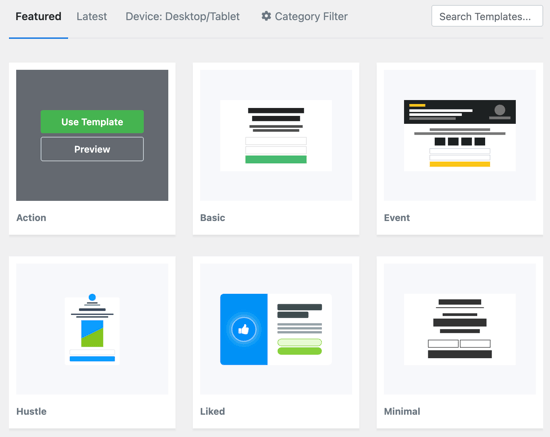This screenshot has width=550, height=437.
Task: Select the blue panel of Liked template
Action: coord(244,329)
